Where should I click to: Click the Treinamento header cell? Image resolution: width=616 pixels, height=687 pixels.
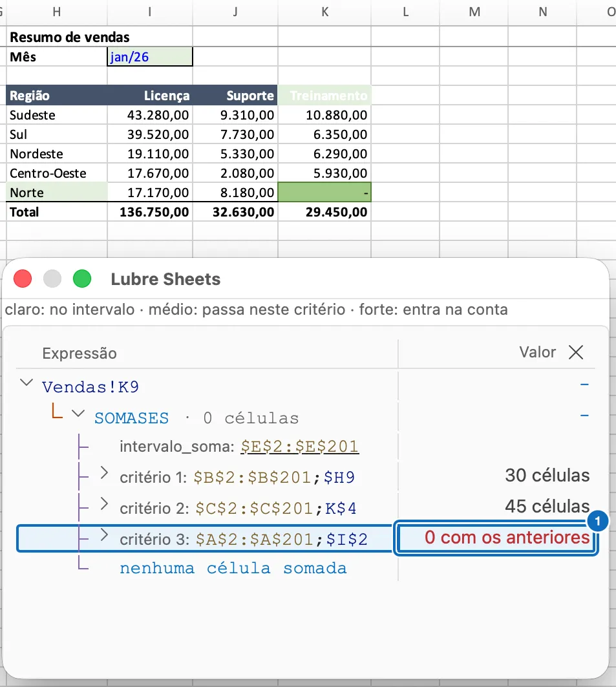point(324,96)
